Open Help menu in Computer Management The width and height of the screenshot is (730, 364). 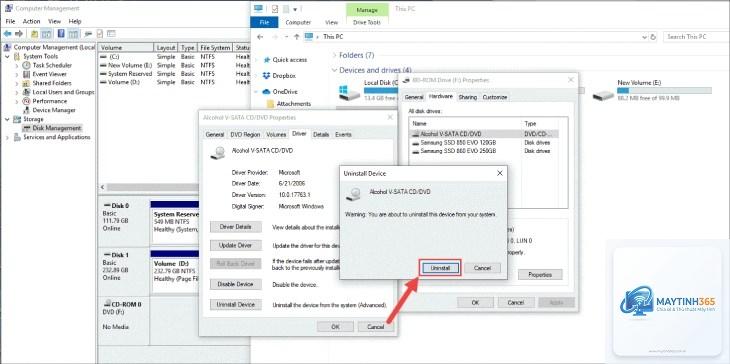pyautogui.click(x=75, y=21)
